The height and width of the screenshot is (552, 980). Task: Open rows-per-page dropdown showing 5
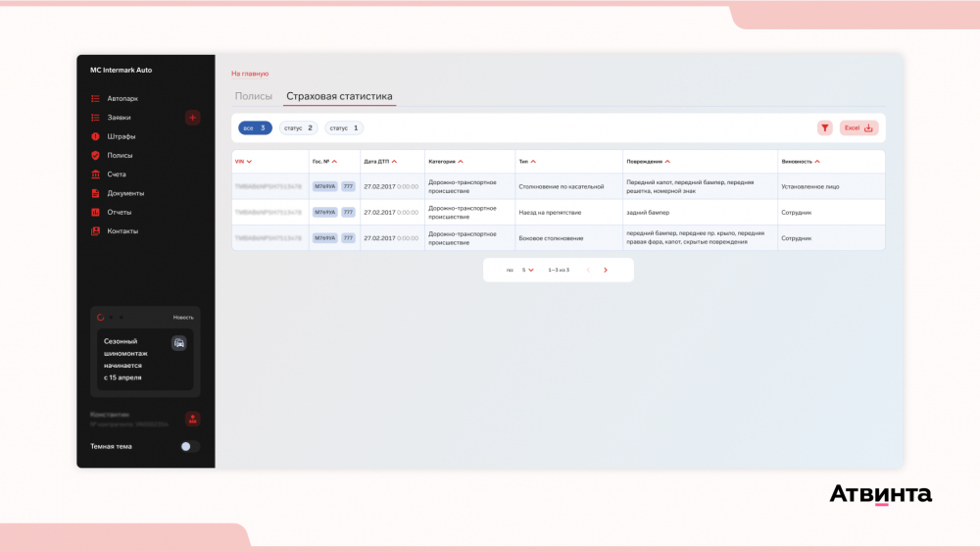527,270
